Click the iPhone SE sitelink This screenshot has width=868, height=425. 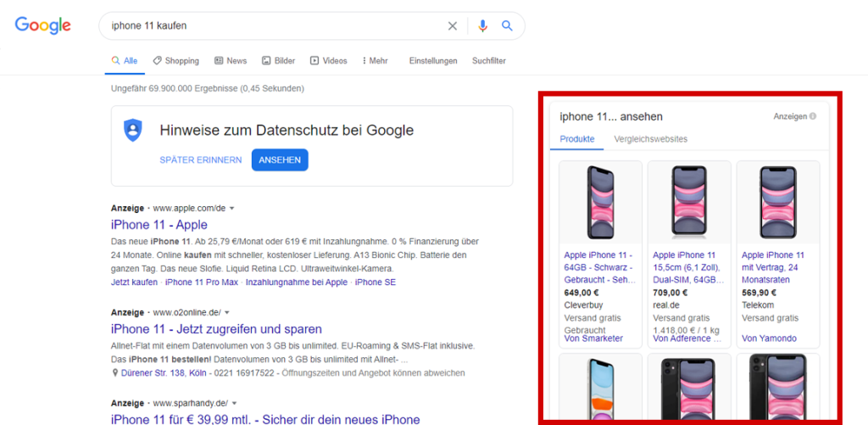coord(376,282)
